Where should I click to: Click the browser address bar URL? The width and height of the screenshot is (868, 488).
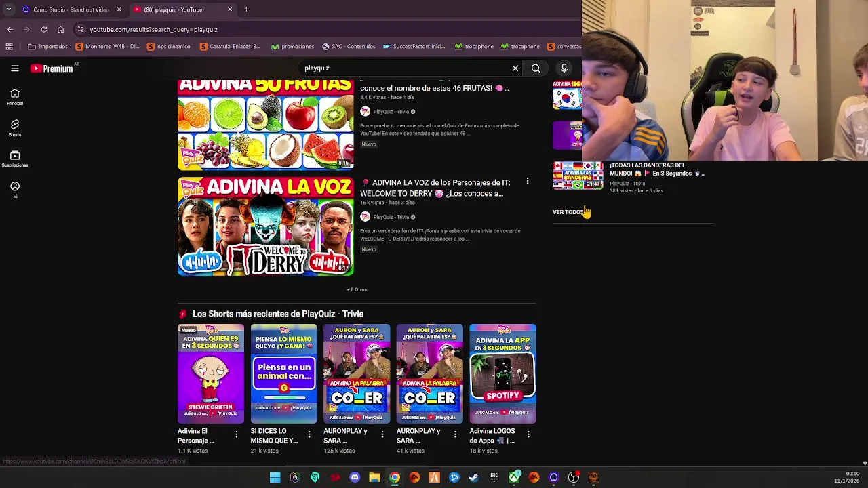(154, 29)
